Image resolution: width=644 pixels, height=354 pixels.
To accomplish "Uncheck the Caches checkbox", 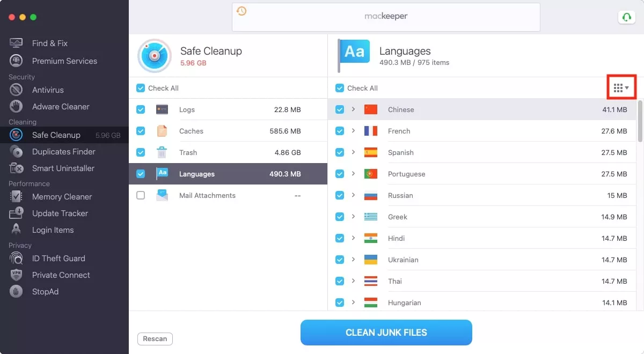I will coord(141,131).
